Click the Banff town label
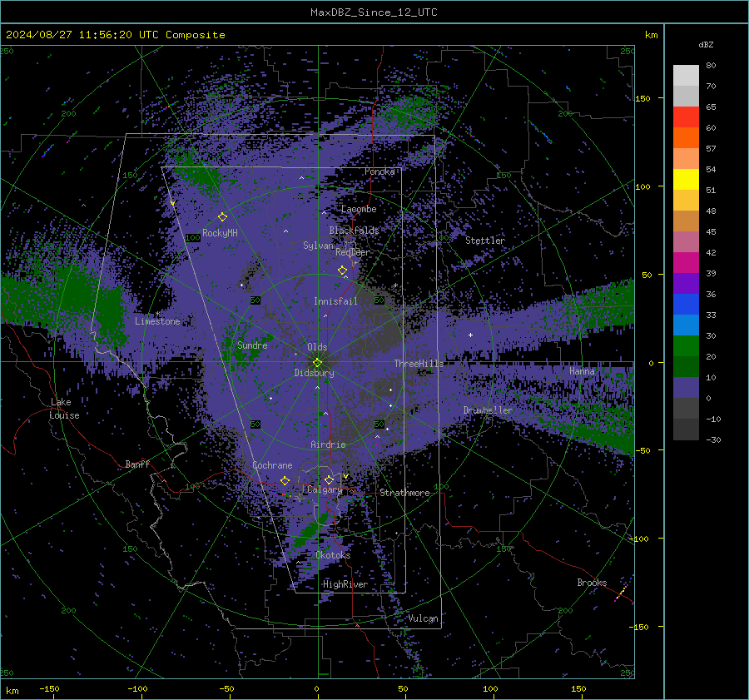The width and height of the screenshot is (749, 700). click(137, 464)
